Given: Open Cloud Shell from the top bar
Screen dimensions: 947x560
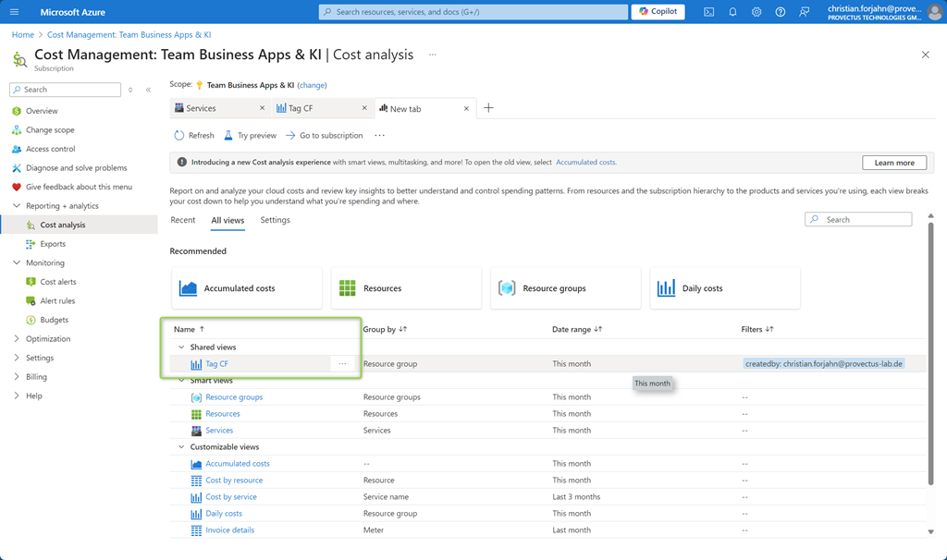Looking at the screenshot, I should (x=708, y=12).
